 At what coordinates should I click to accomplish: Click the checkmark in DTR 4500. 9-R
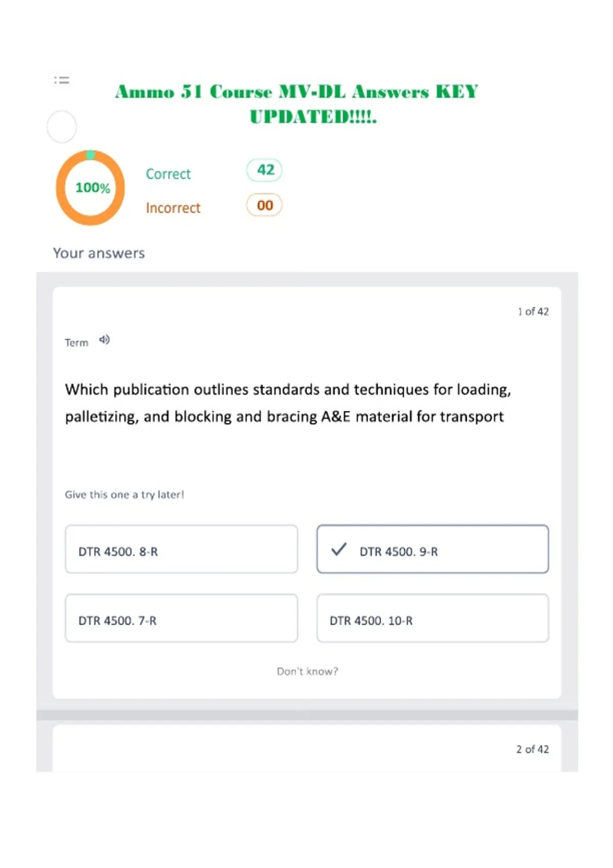[339, 549]
